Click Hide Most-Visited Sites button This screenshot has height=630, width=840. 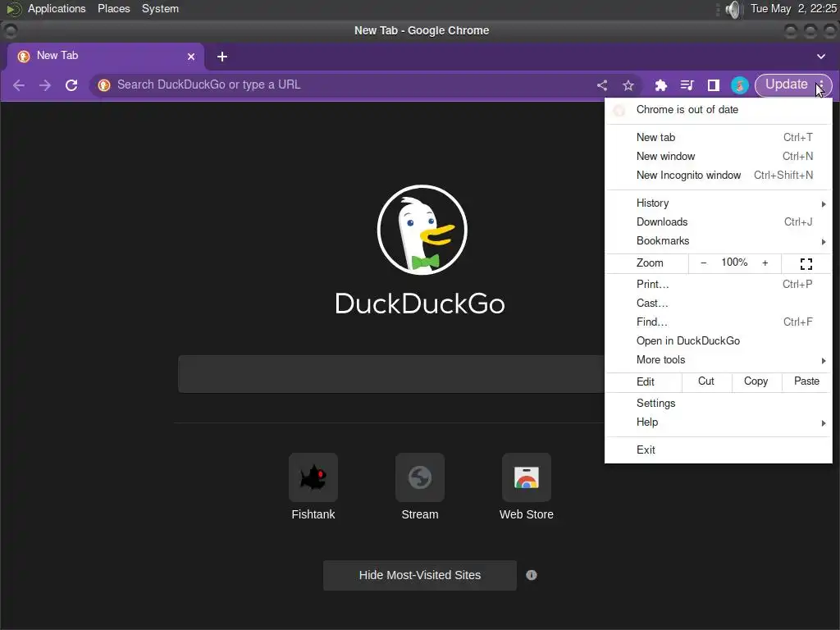(419, 575)
